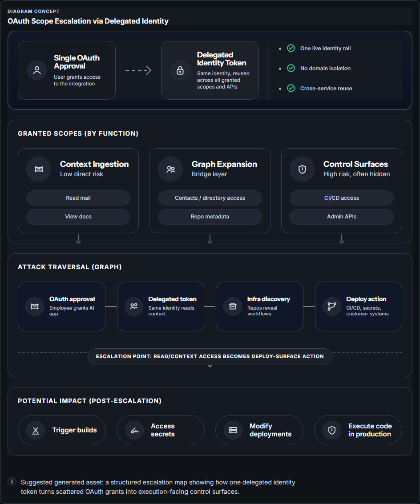
Task: Click the Context Ingestion heading
Action: point(94,164)
